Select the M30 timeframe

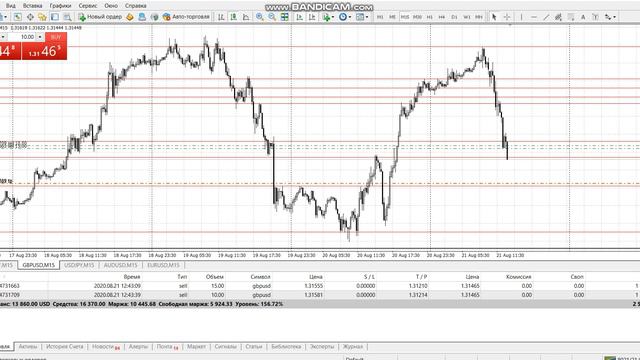tap(417, 17)
